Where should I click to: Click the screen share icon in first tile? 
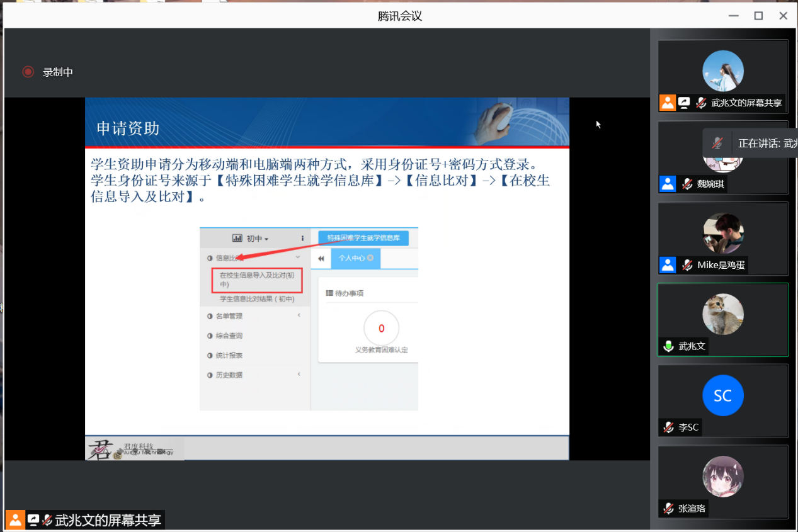tap(684, 103)
